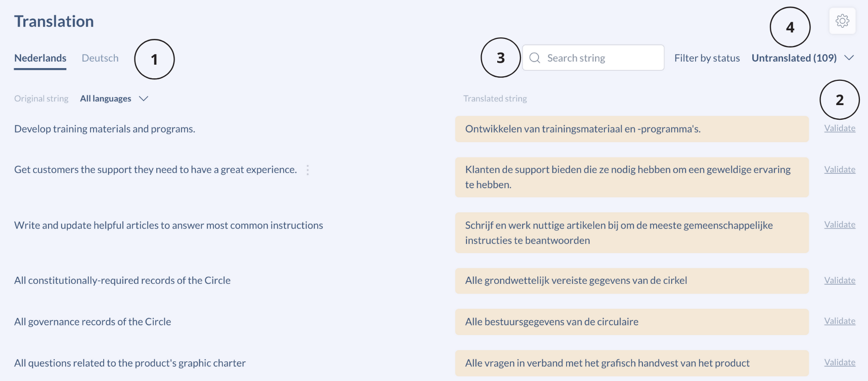Viewport: 868px width, 381px height.
Task: Validate the 'Alle bestuursgegevens' translation
Action: coord(840,321)
